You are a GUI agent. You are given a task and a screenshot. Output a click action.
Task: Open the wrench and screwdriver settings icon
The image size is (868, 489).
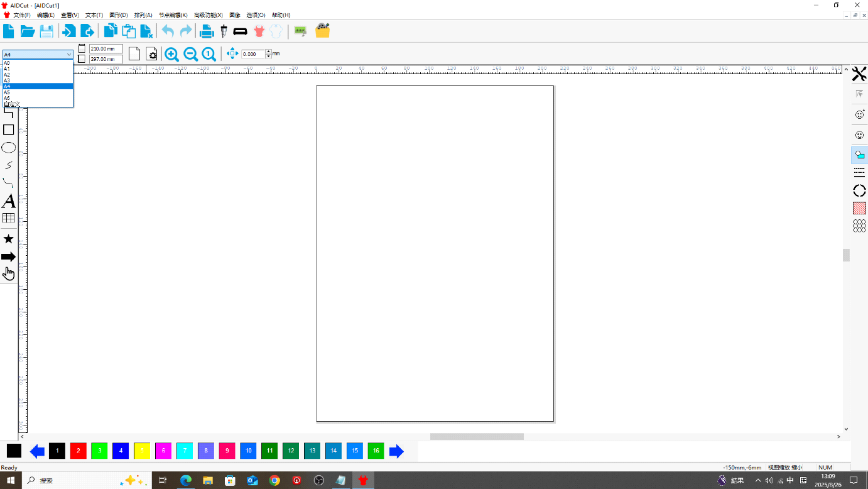point(859,74)
